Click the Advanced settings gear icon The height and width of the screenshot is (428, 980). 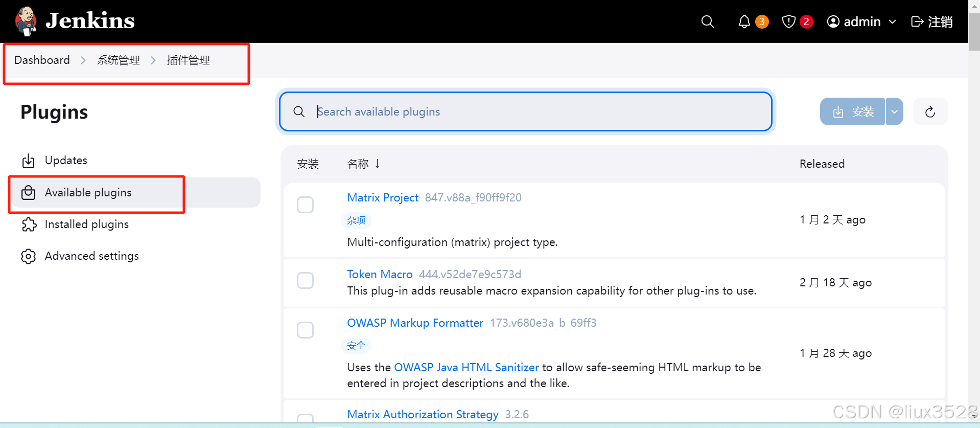tap(29, 256)
